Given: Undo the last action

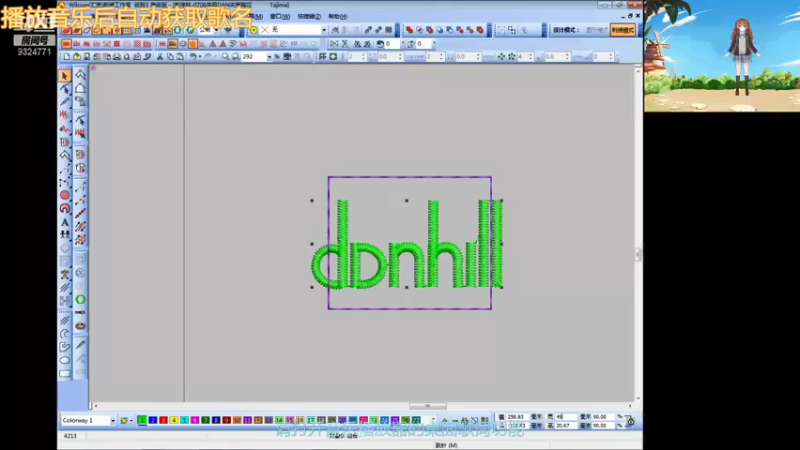Looking at the screenshot, I should click(x=193, y=57).
